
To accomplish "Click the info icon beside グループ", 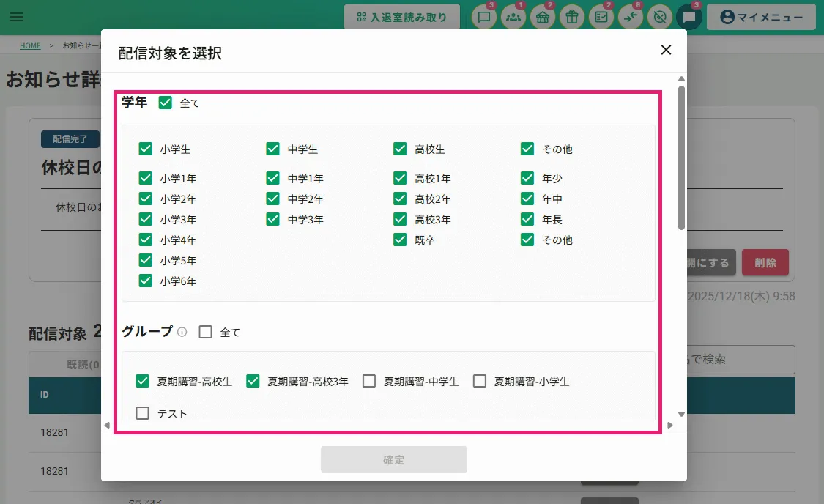I will click(x=182, y=332).
